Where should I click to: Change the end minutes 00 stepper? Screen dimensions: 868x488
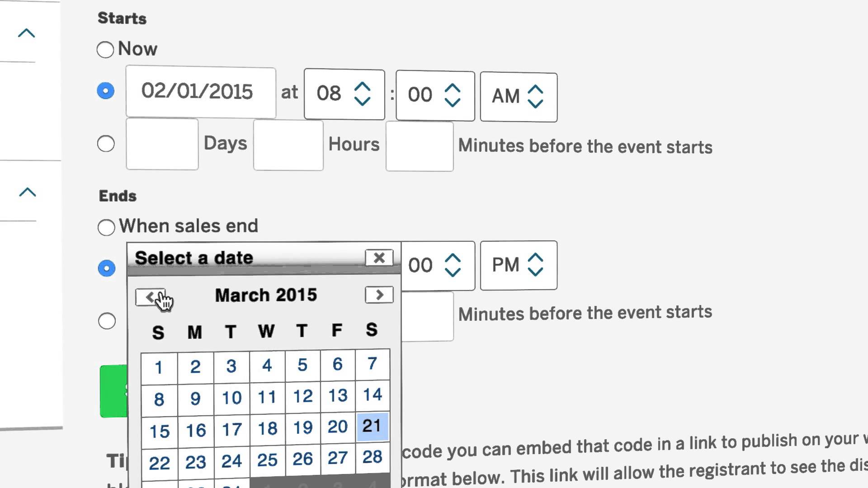coord(435,265)
